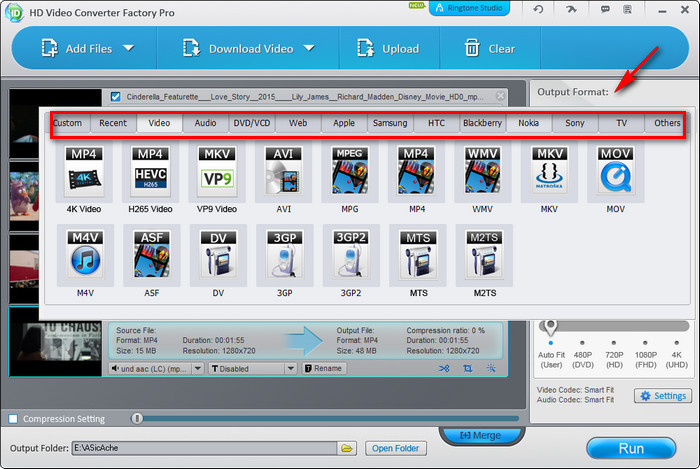700x469 pixels.
Task: Open the Samsung devices tab
Action: click(x=390, y=123)
